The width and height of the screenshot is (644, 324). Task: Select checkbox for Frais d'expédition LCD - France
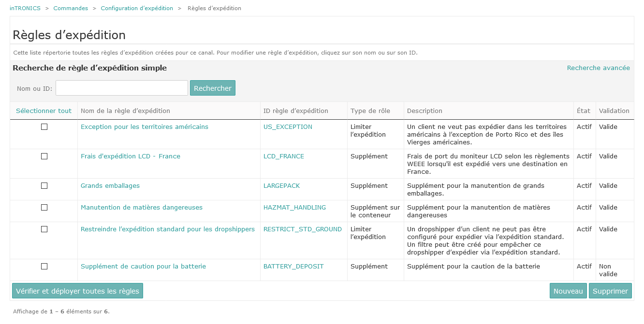point(44,156)
